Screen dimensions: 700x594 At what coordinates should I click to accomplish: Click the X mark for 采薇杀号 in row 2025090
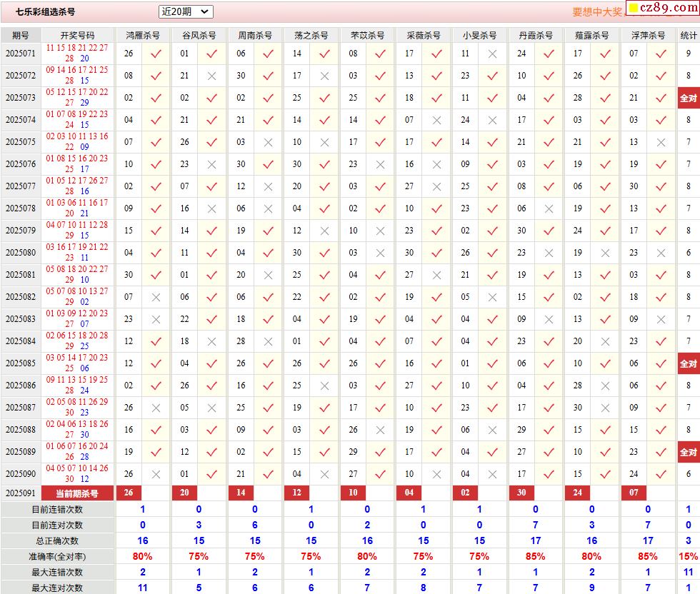pos(436,474)
